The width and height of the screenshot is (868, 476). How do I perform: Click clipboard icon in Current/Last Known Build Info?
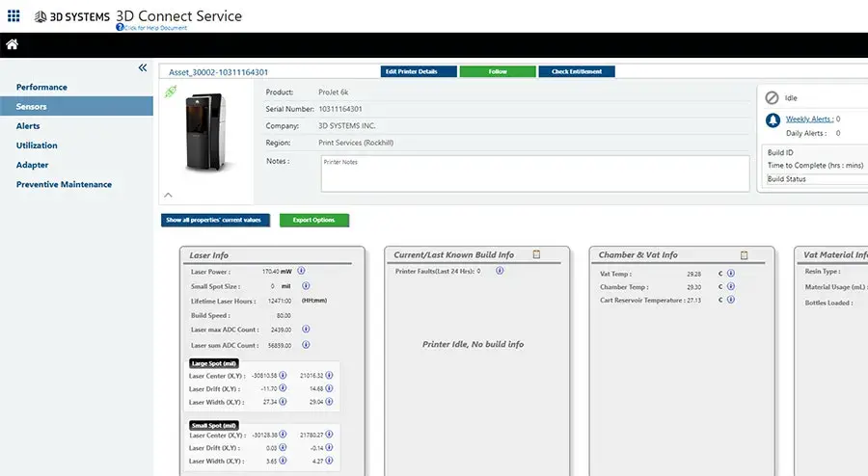click(536, 254)
